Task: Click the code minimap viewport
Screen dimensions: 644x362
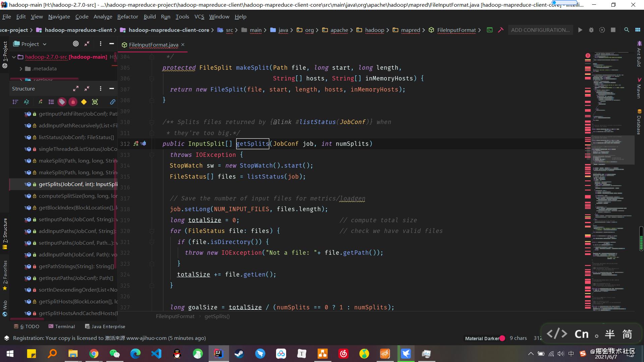Action: click(x=612, y=150)
